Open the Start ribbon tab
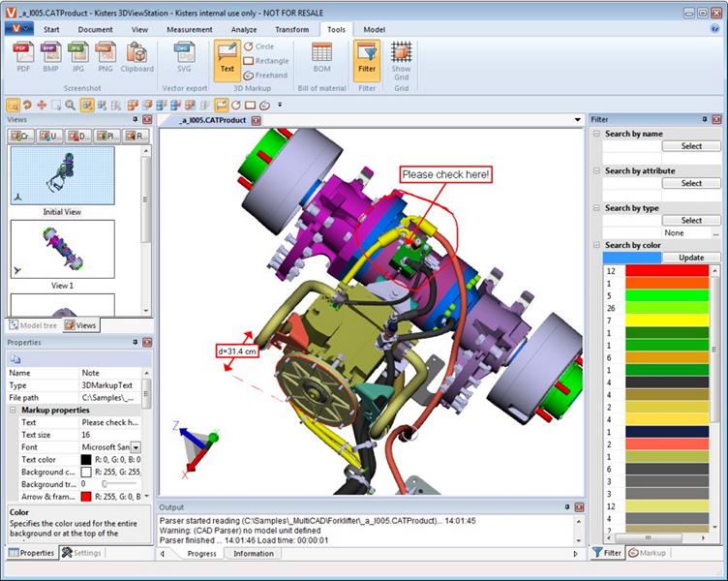The width and height of the screenshot is (728, 581). [x=51, y=29]
